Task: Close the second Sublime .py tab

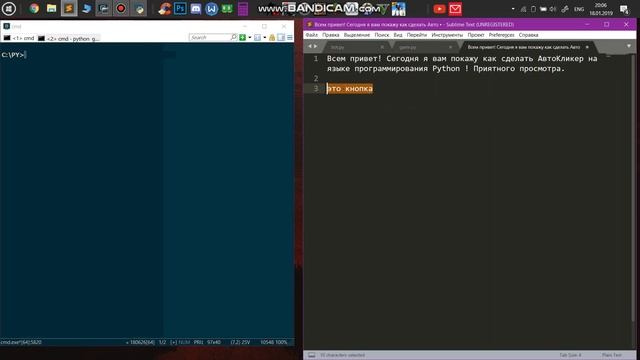Action: tap(450, 47)
